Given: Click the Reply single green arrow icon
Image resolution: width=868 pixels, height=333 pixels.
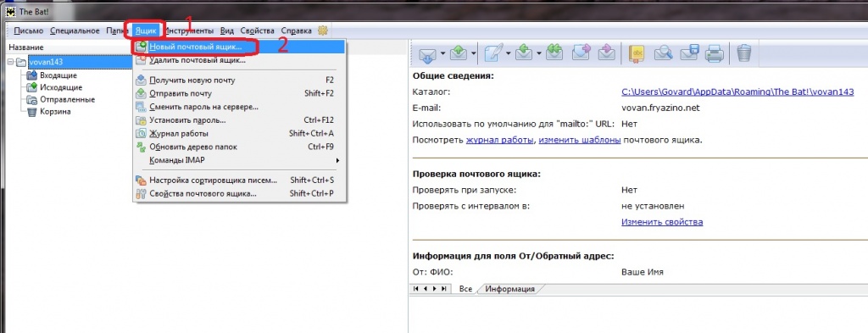Looking at the screenshot, I should (x=524, y=53).
